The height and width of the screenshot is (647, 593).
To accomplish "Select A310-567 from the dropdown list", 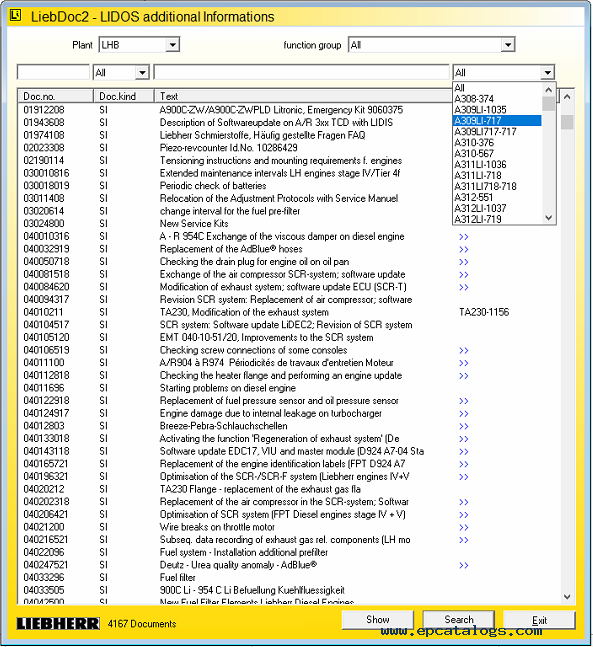I will (x=497, y=153).
